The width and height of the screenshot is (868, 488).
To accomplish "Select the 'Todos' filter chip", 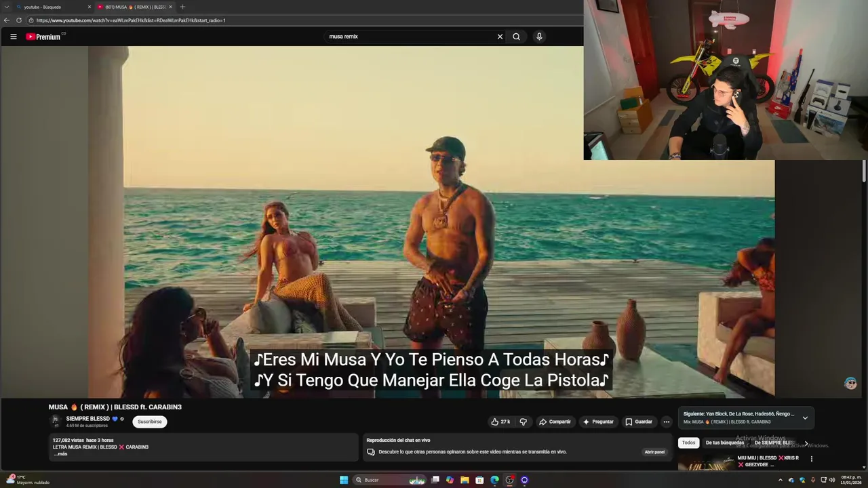I will (688, 443).
